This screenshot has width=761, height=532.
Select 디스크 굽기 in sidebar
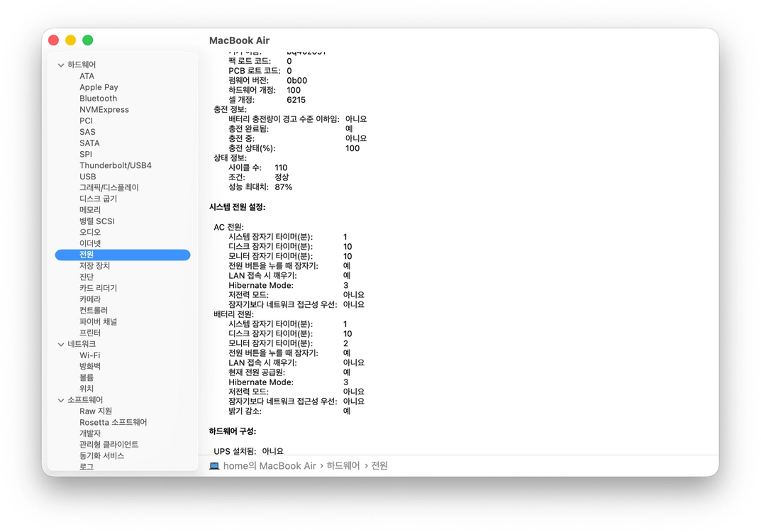click(98, 199)
